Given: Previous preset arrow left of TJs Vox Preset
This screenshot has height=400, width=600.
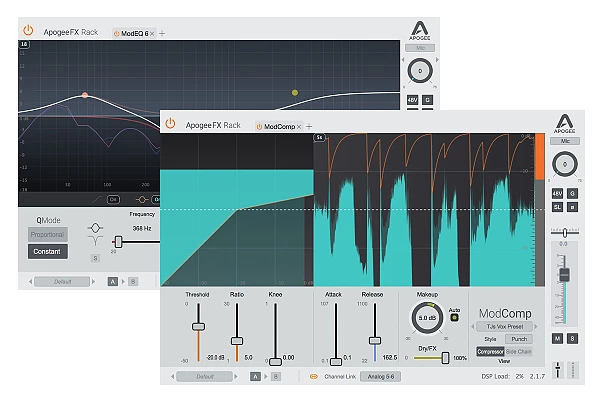Looking at the screenshot, I should click(x=473, y=327).
